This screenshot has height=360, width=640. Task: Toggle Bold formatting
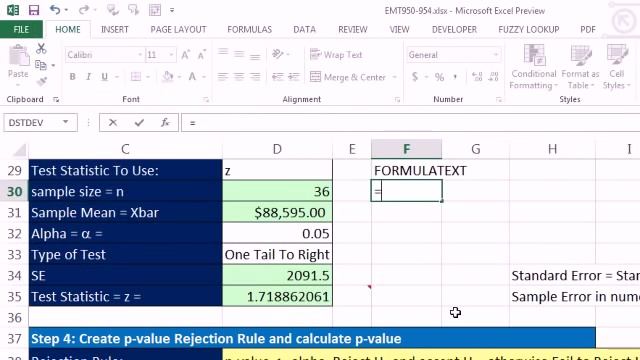click(72, 76)
